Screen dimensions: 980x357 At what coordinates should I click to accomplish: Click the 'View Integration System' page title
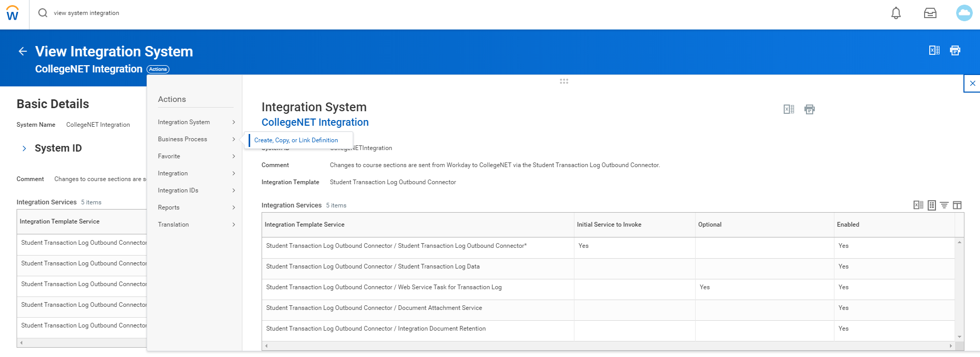tap(114, 51)
